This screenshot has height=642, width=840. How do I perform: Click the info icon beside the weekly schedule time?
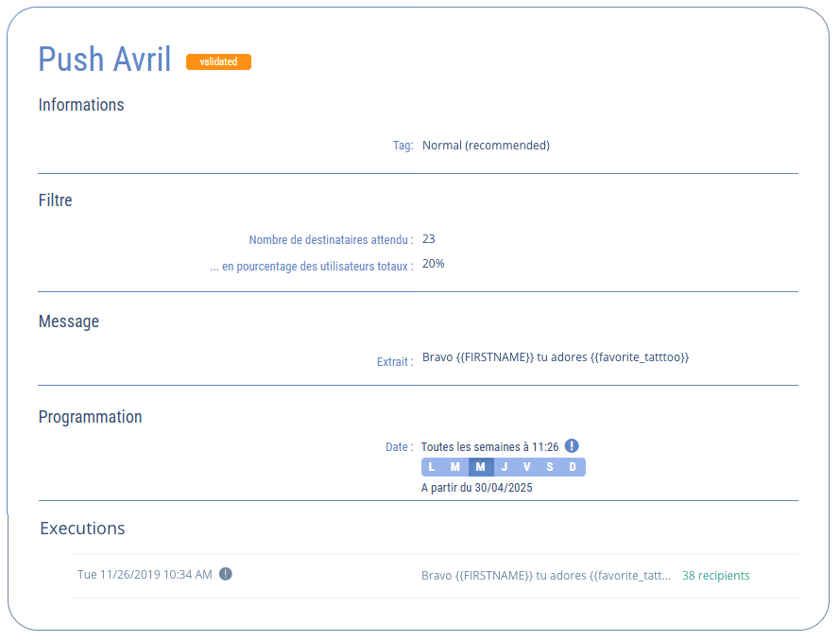[x=572, y=446]
